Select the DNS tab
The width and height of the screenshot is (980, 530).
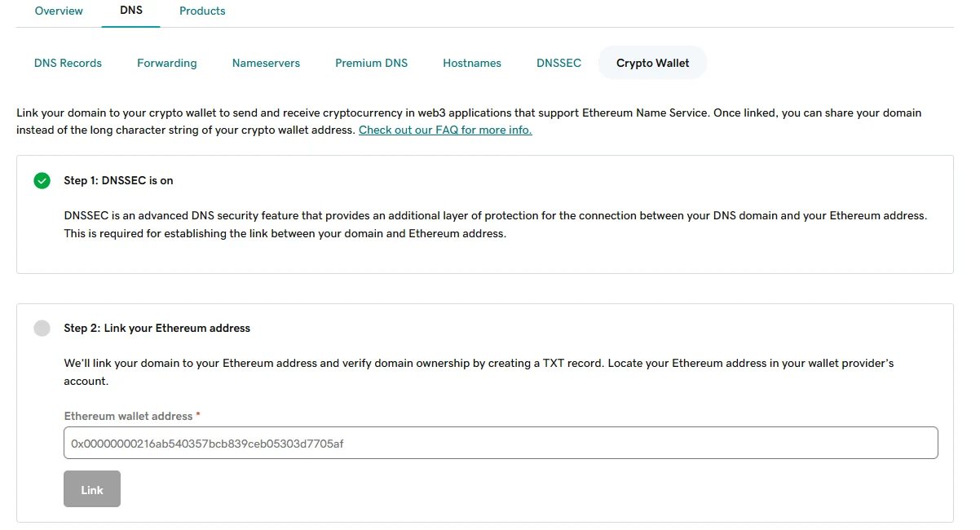click(130, 11)
